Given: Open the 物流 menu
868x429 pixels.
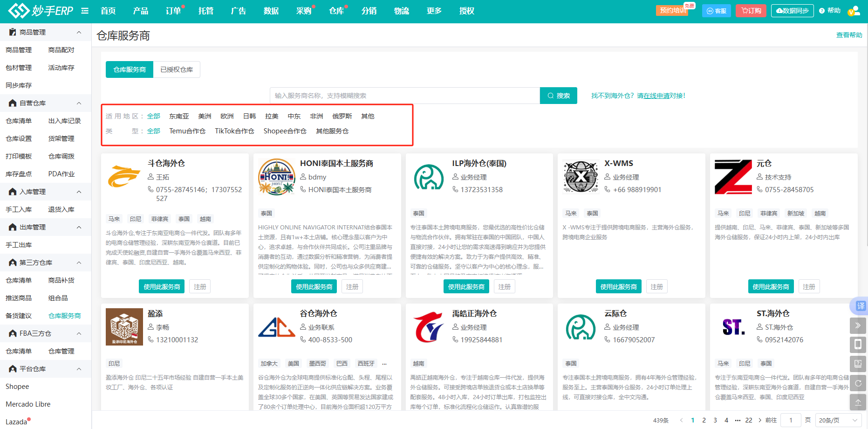Looking at the screenshot, I should coord(401,11).
